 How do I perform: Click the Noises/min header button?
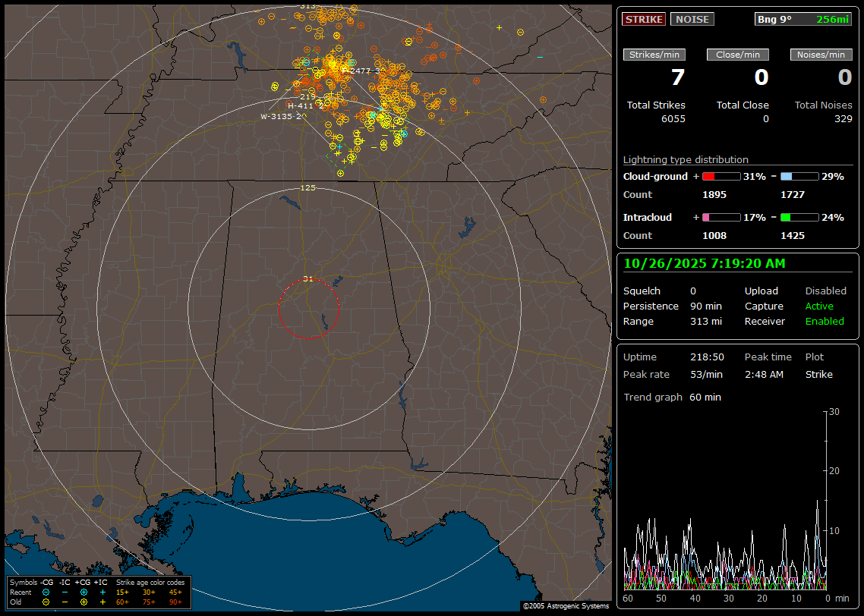click(821, 55)
